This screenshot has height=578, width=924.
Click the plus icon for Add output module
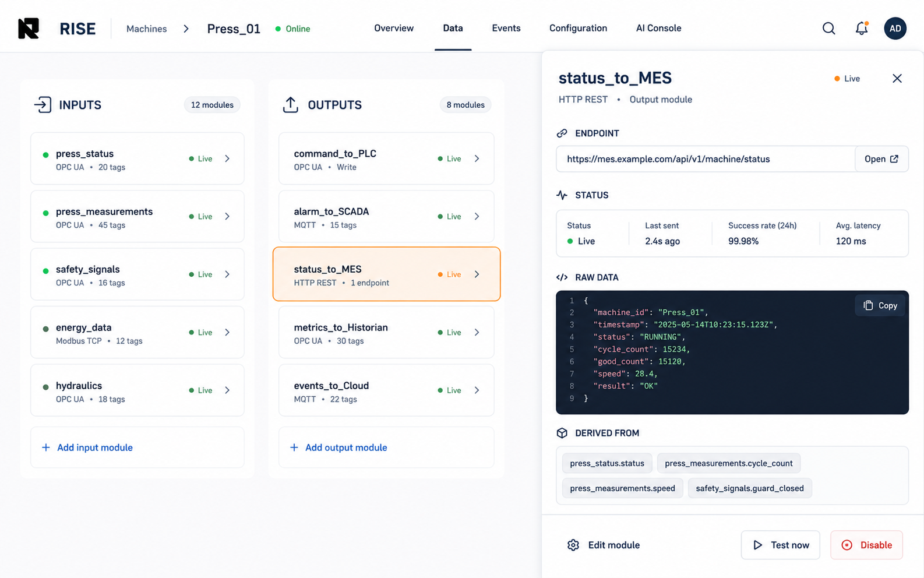[294, 447]
